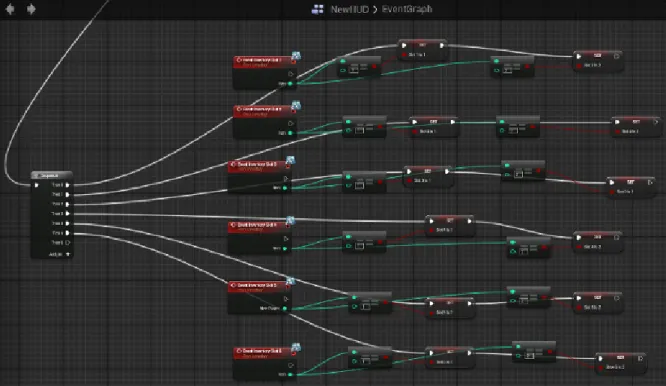Click the red boolean pin of last SET, bottom chain
The height and width of the screenshot is (386, 666).
601,367
